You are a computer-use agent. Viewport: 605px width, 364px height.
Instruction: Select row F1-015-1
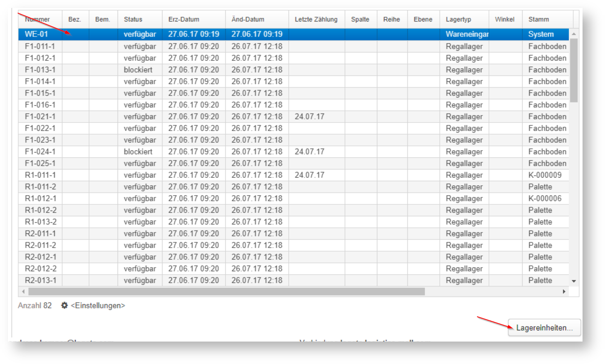[294, 93]
